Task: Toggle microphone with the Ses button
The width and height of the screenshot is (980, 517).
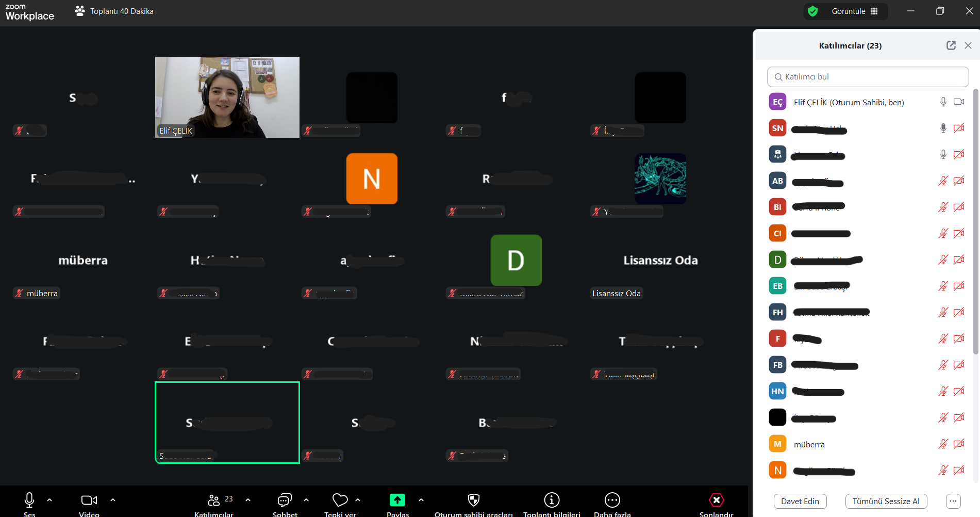Action: [x=29, y=500]
